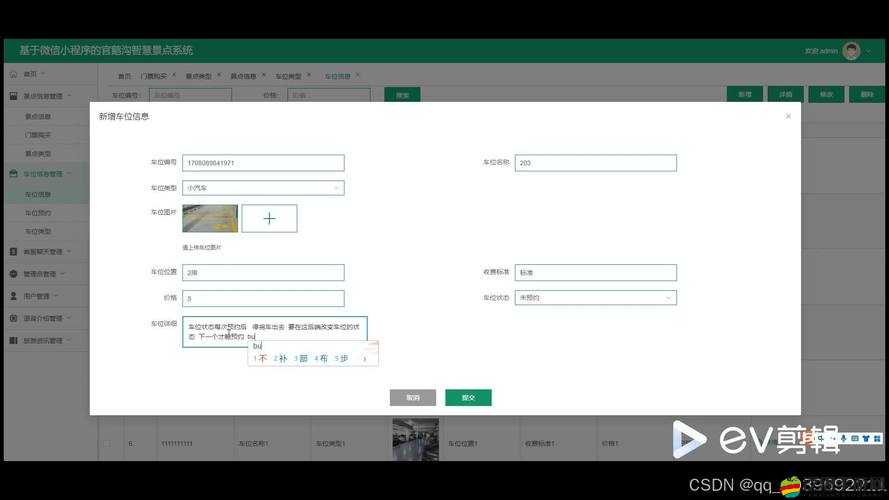Expand the admin user menu arrow
Screen dimensions: 889x500
[869, 51]
